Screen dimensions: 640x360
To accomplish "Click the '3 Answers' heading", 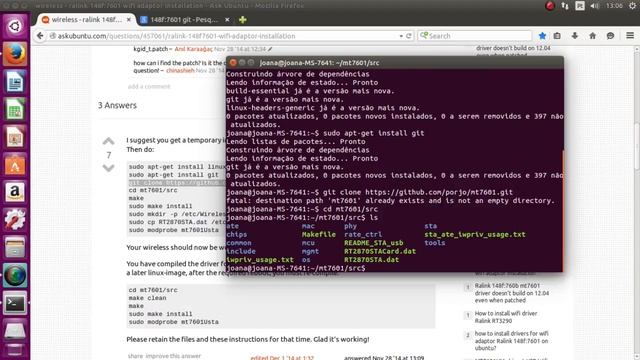I will pyautogui.click(x=117, y=105).
